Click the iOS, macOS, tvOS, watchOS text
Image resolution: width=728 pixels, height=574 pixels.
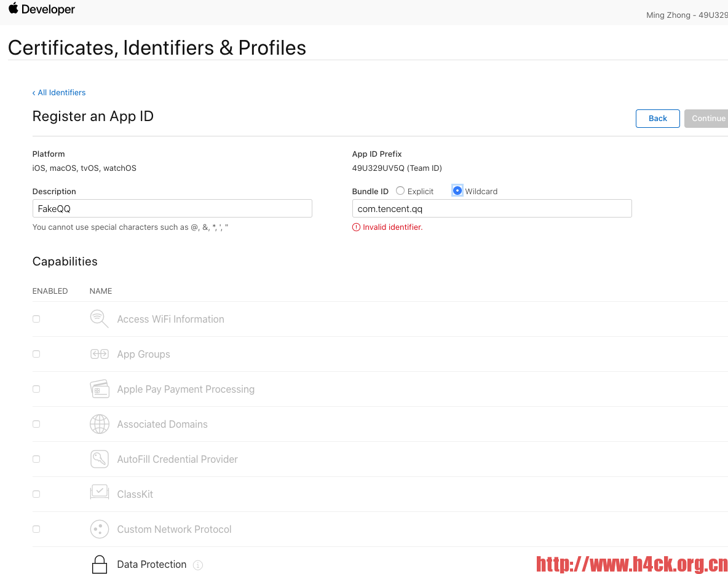click(x=84, y=168)
